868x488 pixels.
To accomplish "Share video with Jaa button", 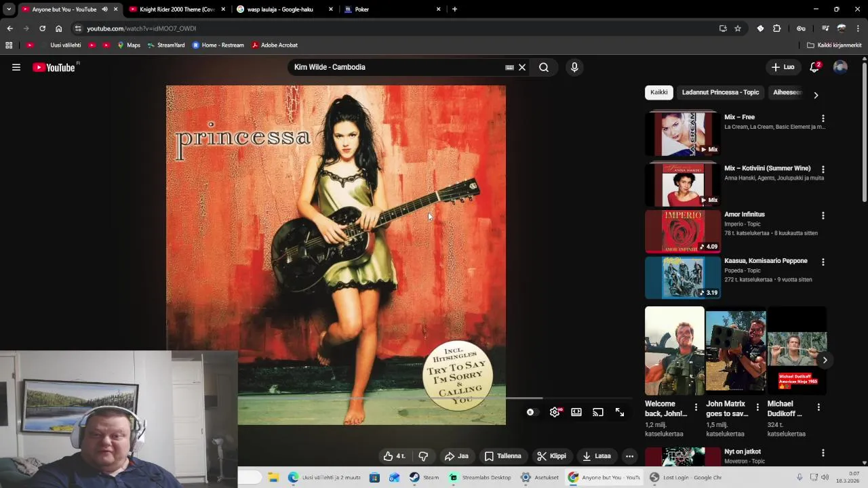I will point(456,456).
